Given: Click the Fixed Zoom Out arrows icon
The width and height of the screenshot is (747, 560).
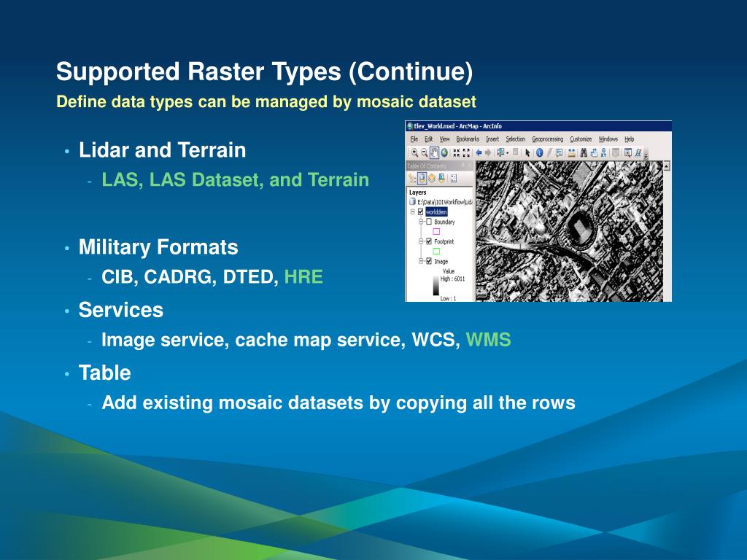Looking at the screenshot, I should tap(466, 152).
